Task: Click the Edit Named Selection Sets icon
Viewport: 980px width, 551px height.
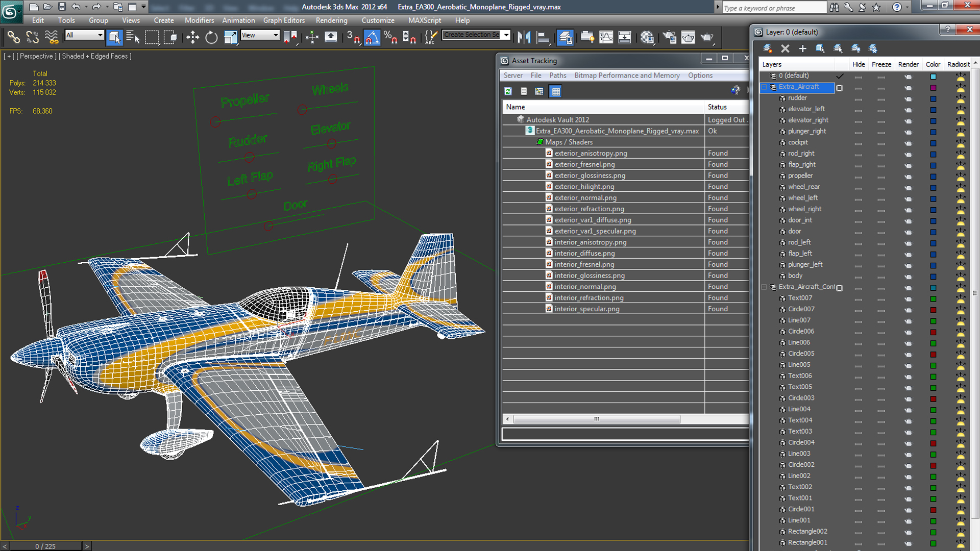Action: click(x=431, y=37)
